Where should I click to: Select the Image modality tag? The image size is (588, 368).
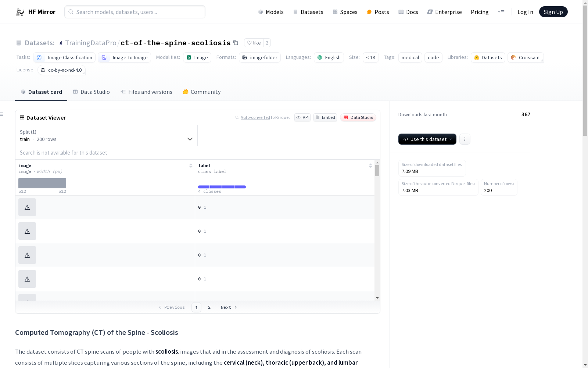pos(197,57)
